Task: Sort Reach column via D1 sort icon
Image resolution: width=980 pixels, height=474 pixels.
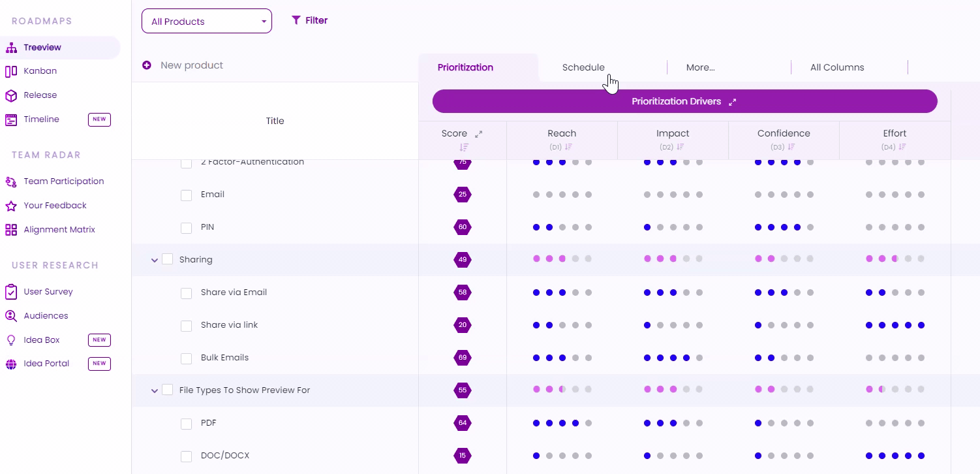Action: pos(568,147)
